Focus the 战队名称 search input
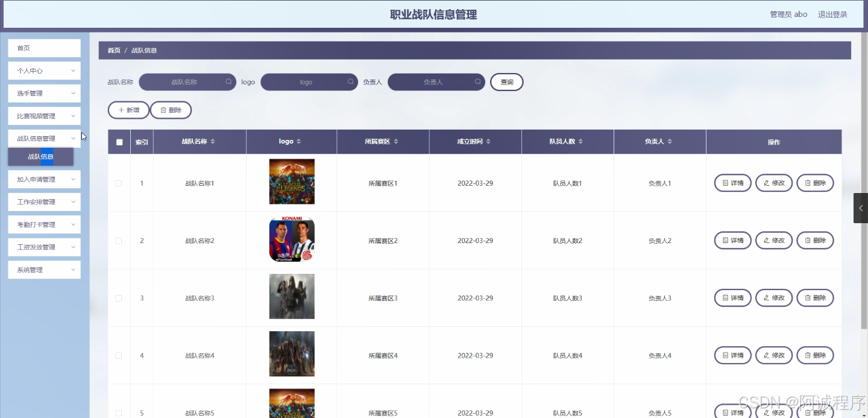Screen dimensions: 868x418 pos(187,82)
